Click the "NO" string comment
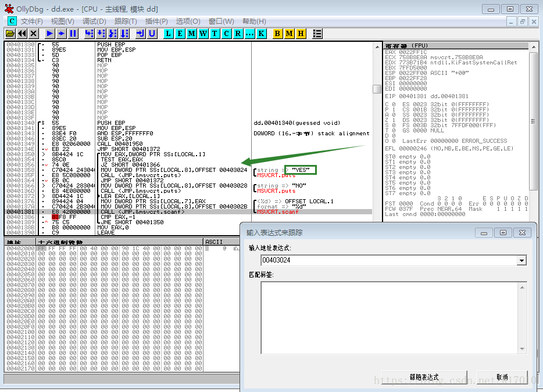This screenshot has height=392, width=543. click(298, 186)
